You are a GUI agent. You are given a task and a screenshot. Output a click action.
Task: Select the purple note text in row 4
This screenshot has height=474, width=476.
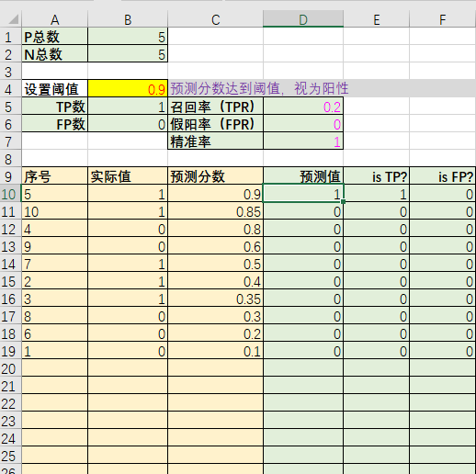(x=259, y=88)
